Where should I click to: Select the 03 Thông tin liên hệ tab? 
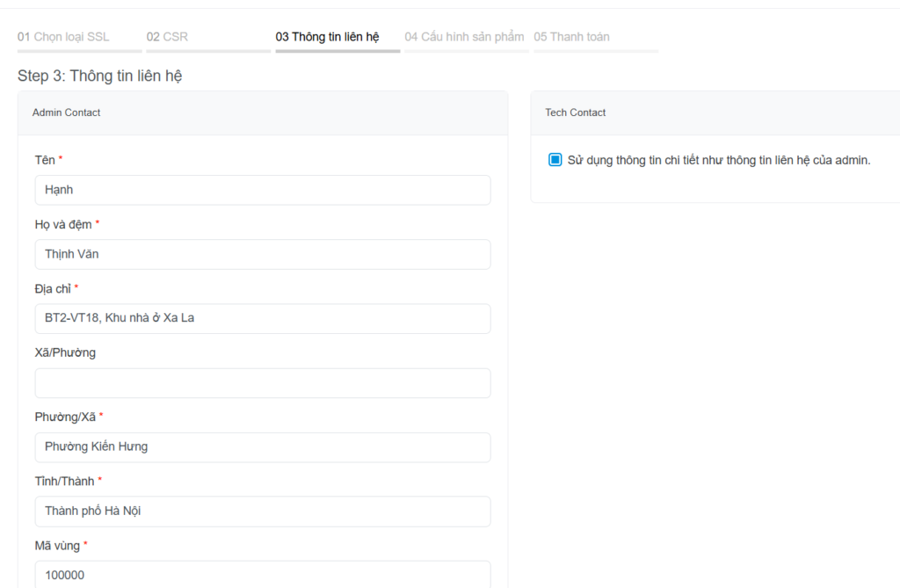(327, 37)
